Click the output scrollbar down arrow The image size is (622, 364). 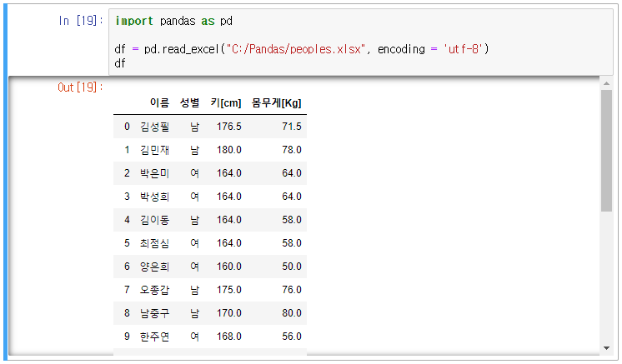(x=606, y=348)
